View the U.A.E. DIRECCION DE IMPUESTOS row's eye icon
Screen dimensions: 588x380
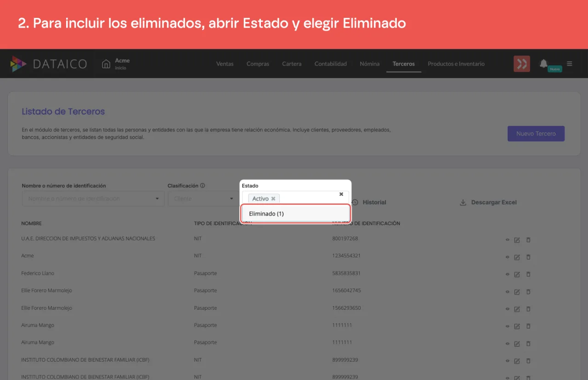[508, 239]
